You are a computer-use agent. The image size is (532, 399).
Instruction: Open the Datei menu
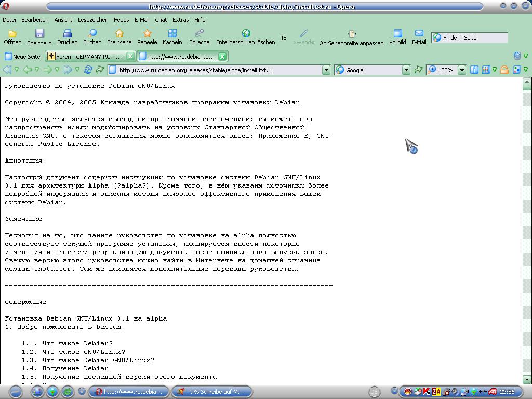click(9, 20)
